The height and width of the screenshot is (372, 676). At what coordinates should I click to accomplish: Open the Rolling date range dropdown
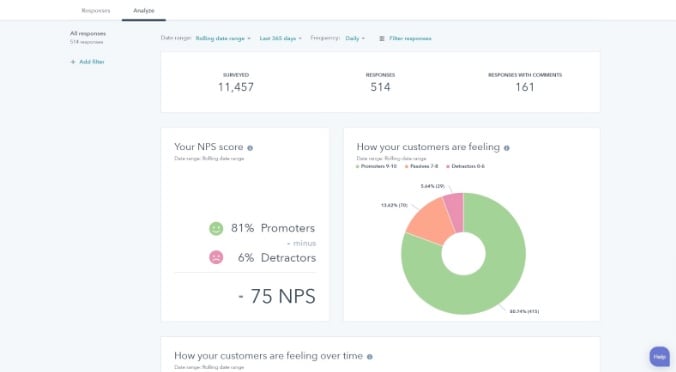[x=223, y=38]
